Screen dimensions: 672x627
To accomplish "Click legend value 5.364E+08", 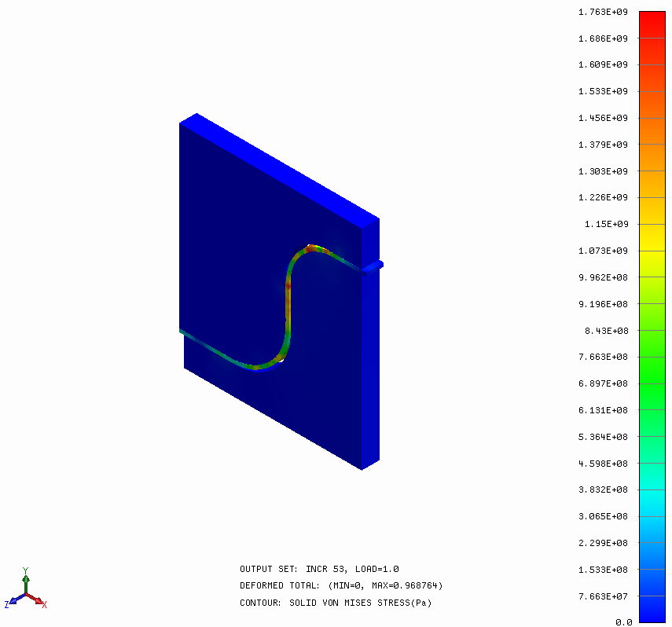I will (603, 437).
